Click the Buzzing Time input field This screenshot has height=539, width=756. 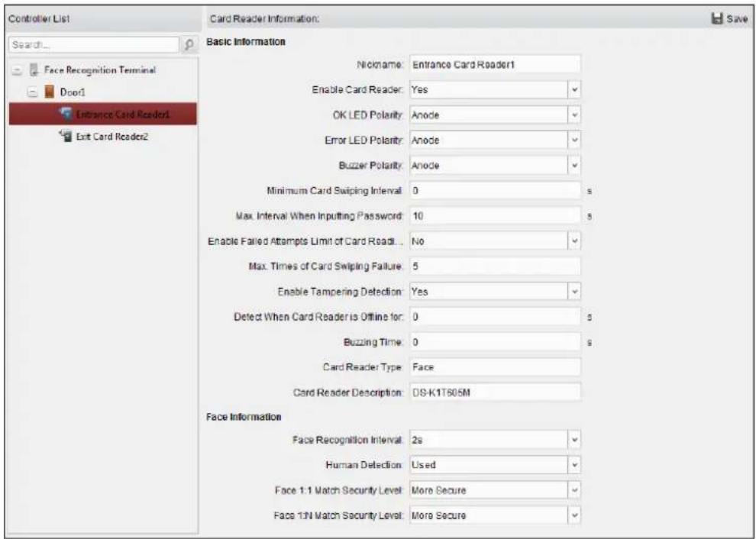(x=495, y=342)
